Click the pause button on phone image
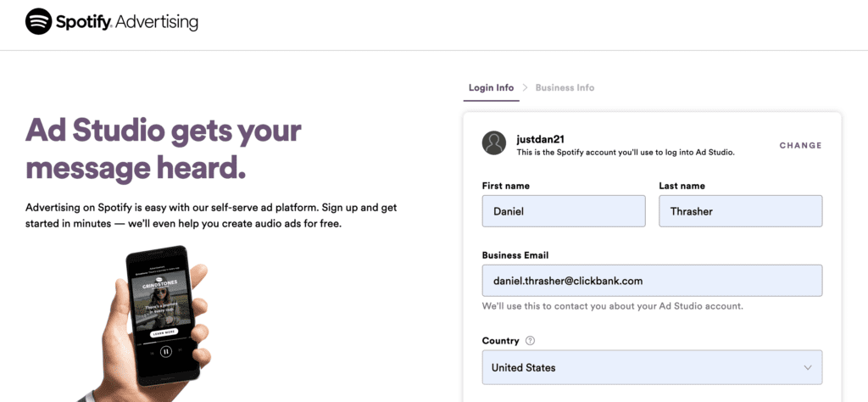Image resolution: width=868 pixels, height=402 pixels. click(x=165, y=351)
